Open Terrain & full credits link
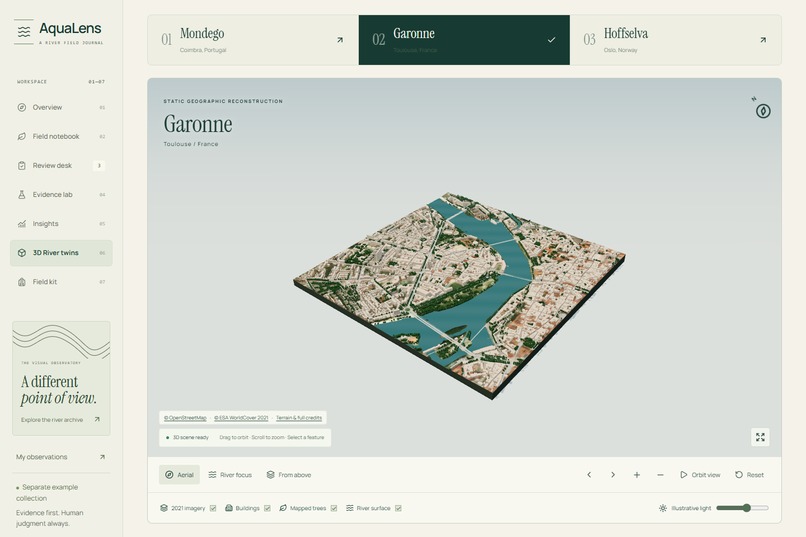This screenshot has height=537, width=806. [x=299, y=418]
